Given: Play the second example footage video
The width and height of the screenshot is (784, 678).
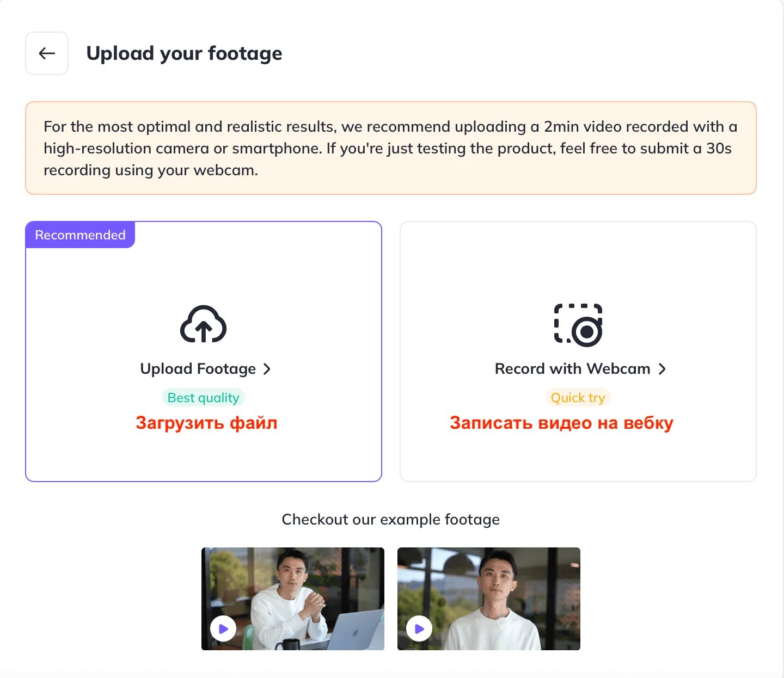Looking at the screenshot, I should click(x=419, y=629).
